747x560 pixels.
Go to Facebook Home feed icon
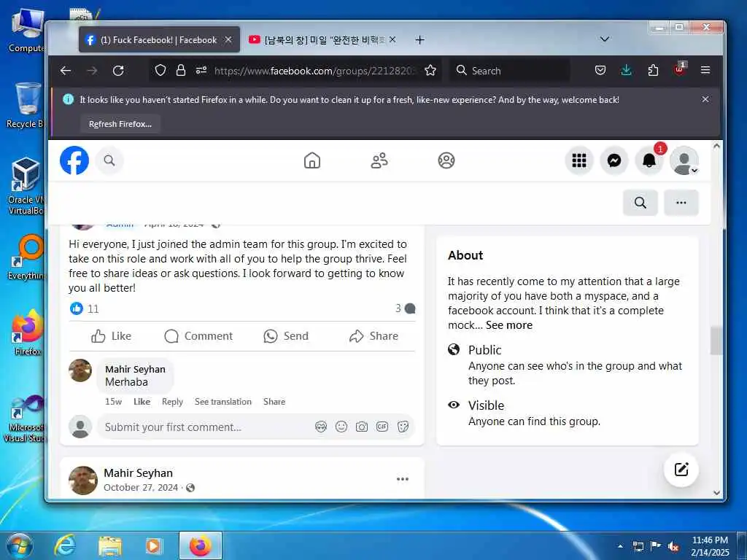[x=312, y=160]
